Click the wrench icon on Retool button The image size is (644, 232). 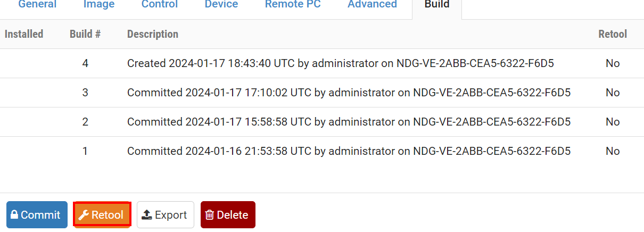(84, 215)
